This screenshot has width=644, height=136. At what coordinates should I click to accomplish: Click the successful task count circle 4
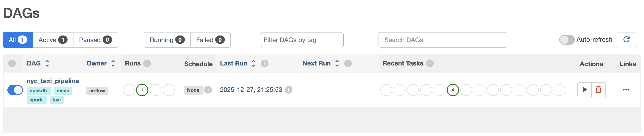452,90
